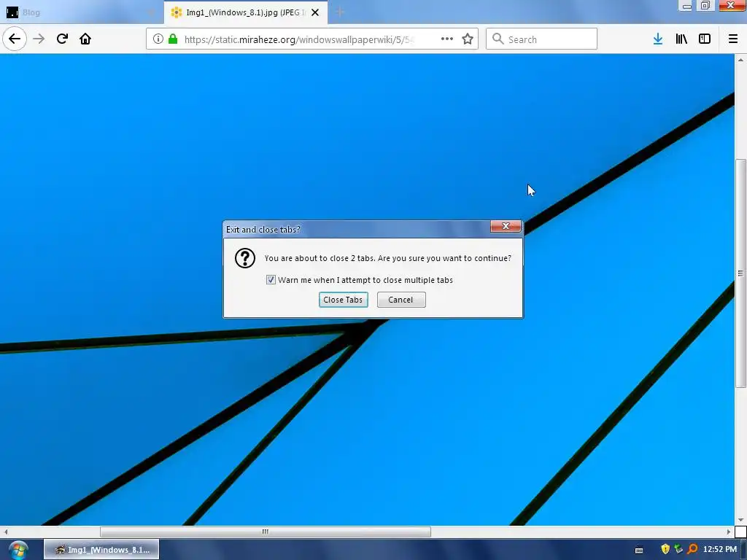Click the question mark icon in the dialog
Screen dimensions: 747x560
245,258
